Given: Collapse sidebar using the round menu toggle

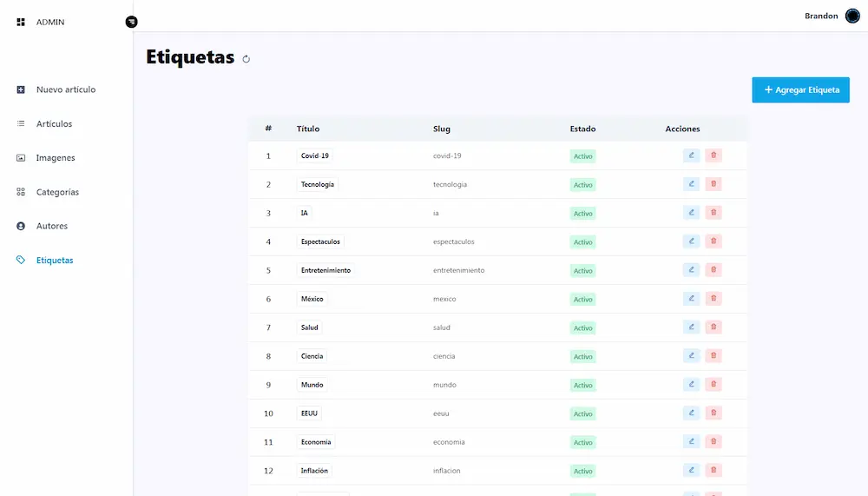Looking at the screenshot, I should [131, 22].
